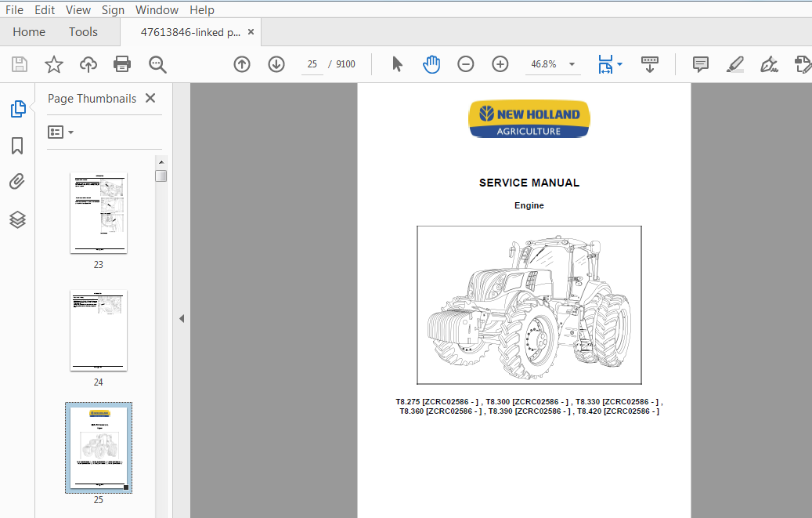This screenshot has height=518, width=812.
Task: Click the zoom percentage field
Action: coord(543,64)
